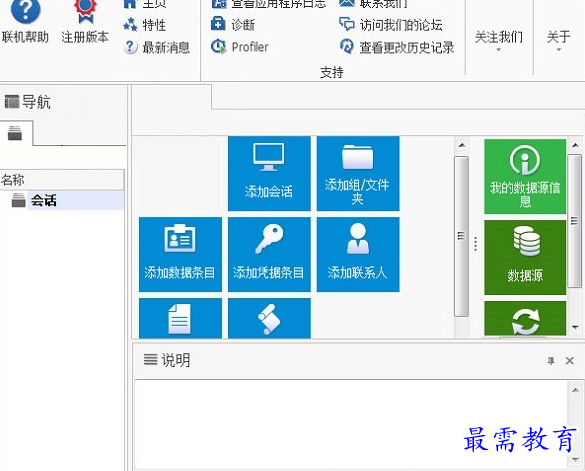This screenshot has width=585, height=471.
Task: Click 联系我们 contact us
Action: coord(373,4)
